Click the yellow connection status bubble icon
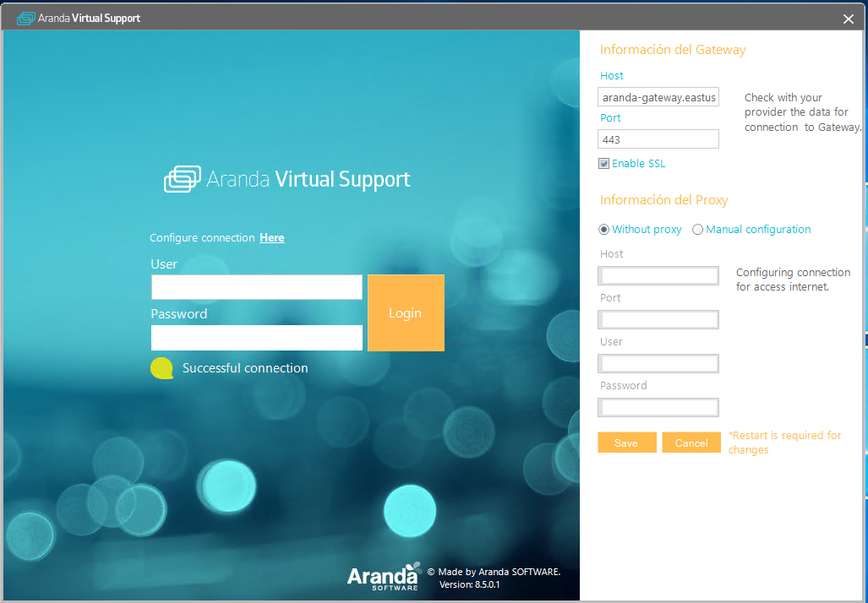This screenshot has height=603, width=868. [161, 368]
